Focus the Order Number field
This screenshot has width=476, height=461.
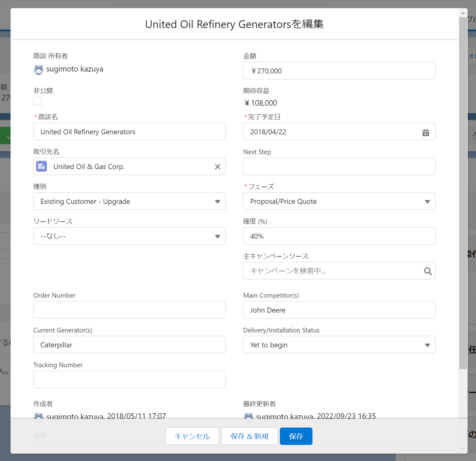pos(129,310)
